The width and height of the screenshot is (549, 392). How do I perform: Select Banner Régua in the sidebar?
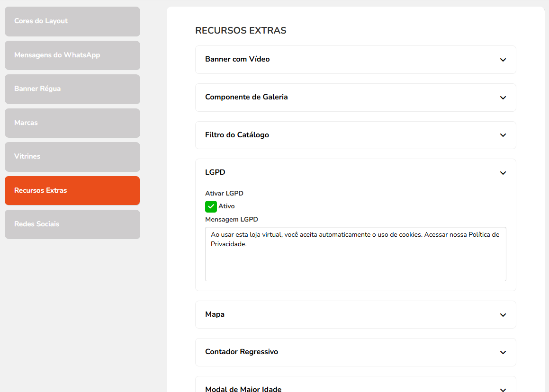72,89
